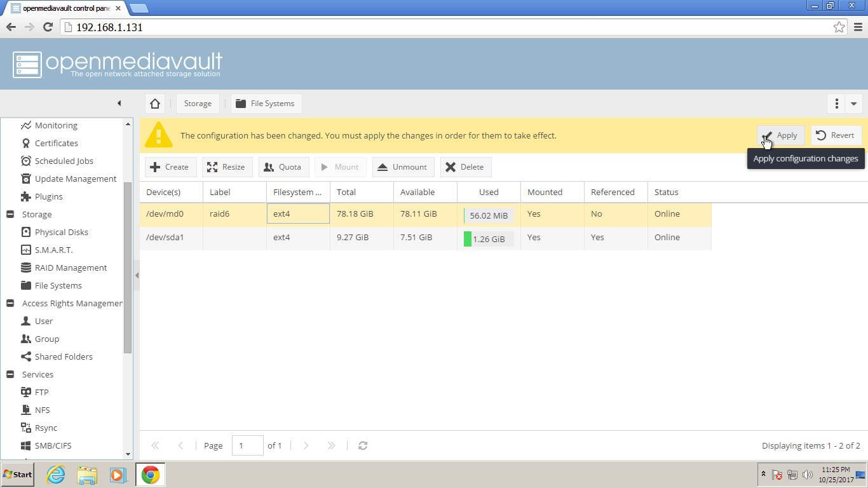The width and height of the screenshot is (868, 488).
Task: Collapse the Services tree section
Action: tap(10, 375)
